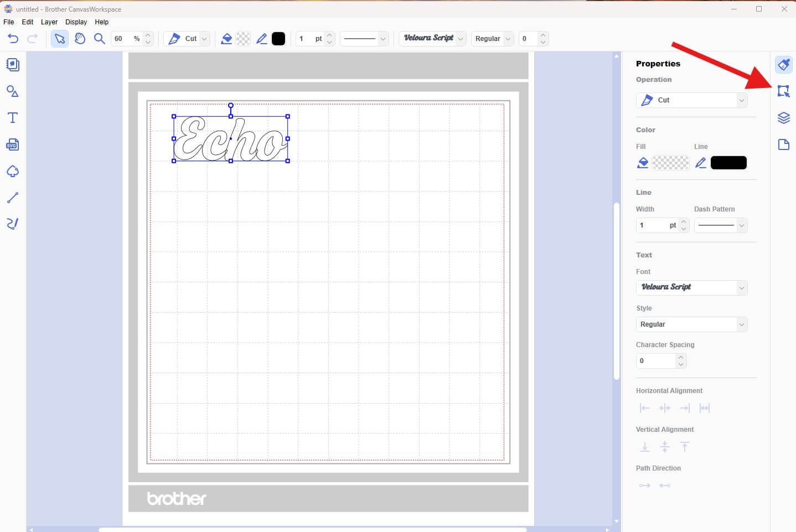The width and height of the screenshot is (796, 532).
Task: Click the Redo button
Action: point(32,39)
